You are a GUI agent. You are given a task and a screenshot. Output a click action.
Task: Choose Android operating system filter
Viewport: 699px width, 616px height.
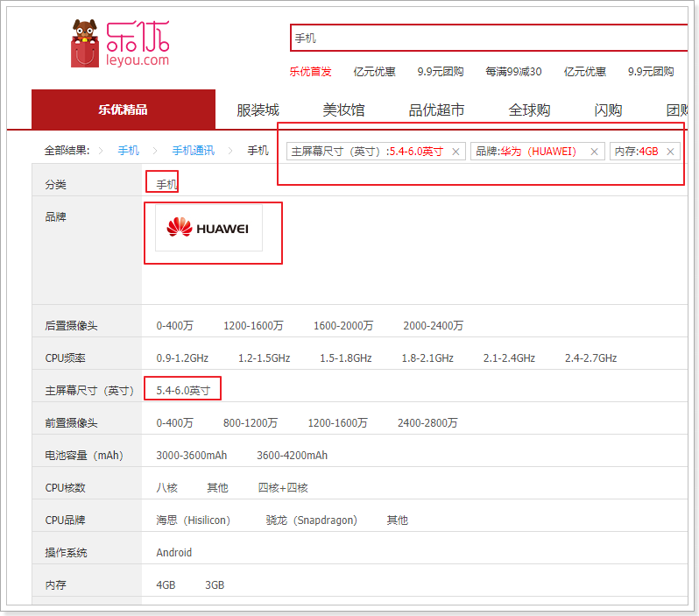(173, 553)
